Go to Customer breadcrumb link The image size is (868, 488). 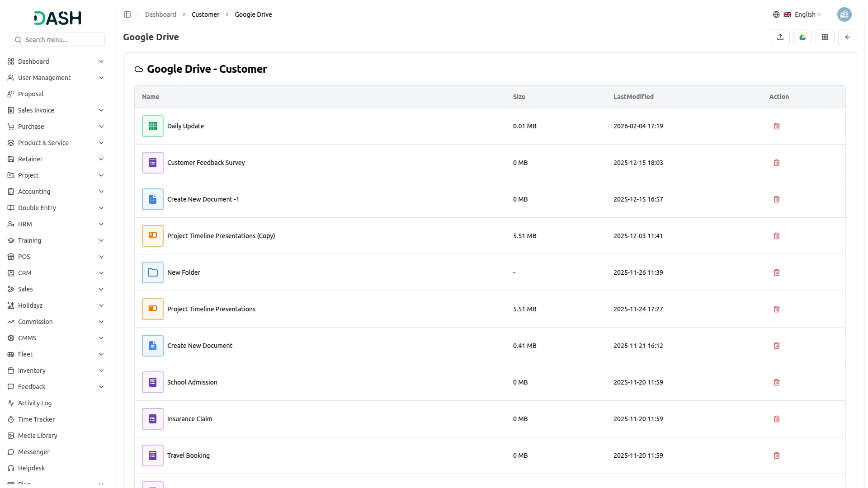[205, 14]
